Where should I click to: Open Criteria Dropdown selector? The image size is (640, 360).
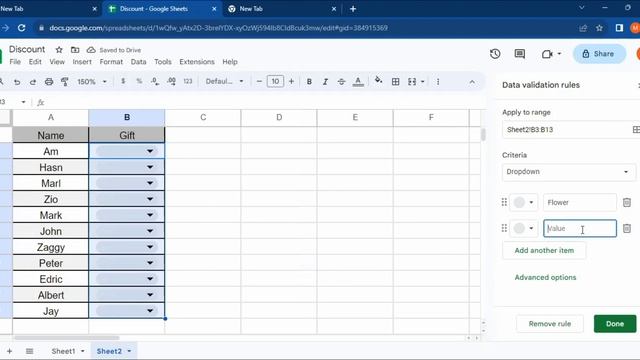pos(568,171)
